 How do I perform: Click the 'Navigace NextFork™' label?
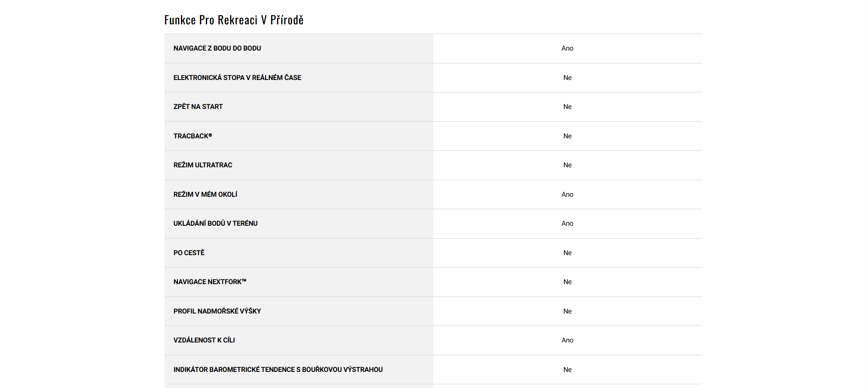point(210,282)
